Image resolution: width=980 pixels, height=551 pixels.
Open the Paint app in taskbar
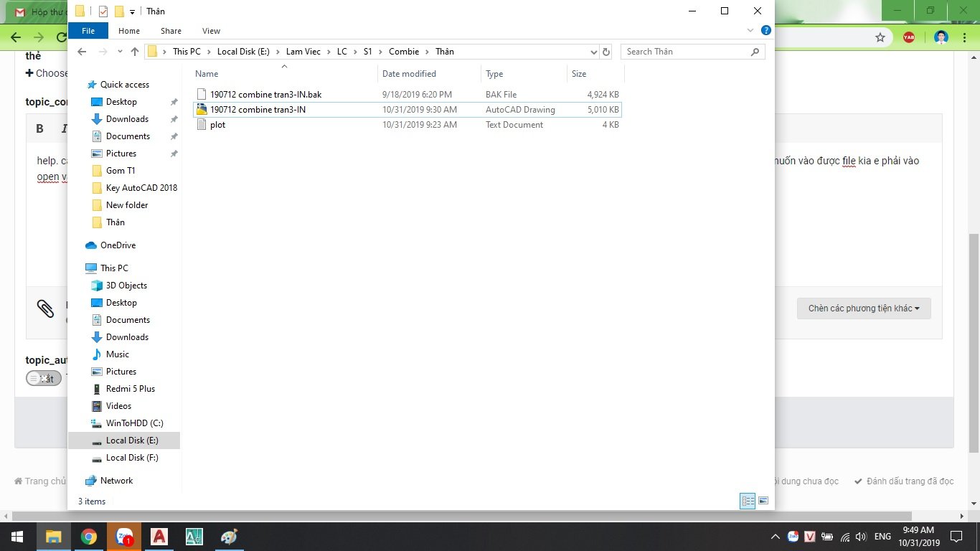coord(229,537)
